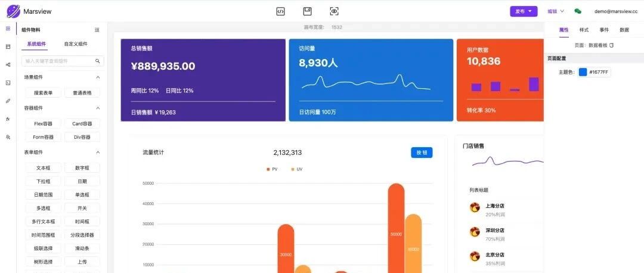Select the blue 访问量 card
This screenshot has width=644, height=273.
[371, 80]
